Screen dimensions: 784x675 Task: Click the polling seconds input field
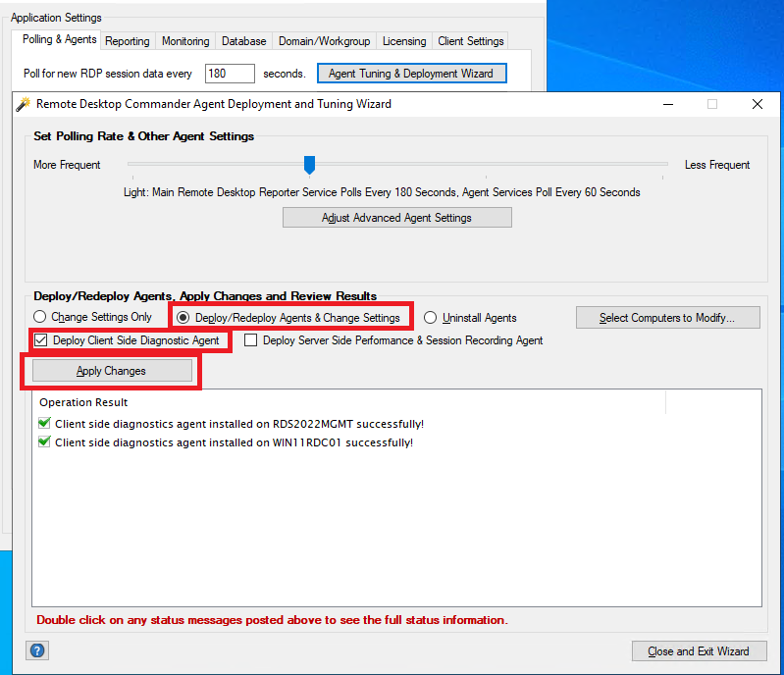[230, 74]
